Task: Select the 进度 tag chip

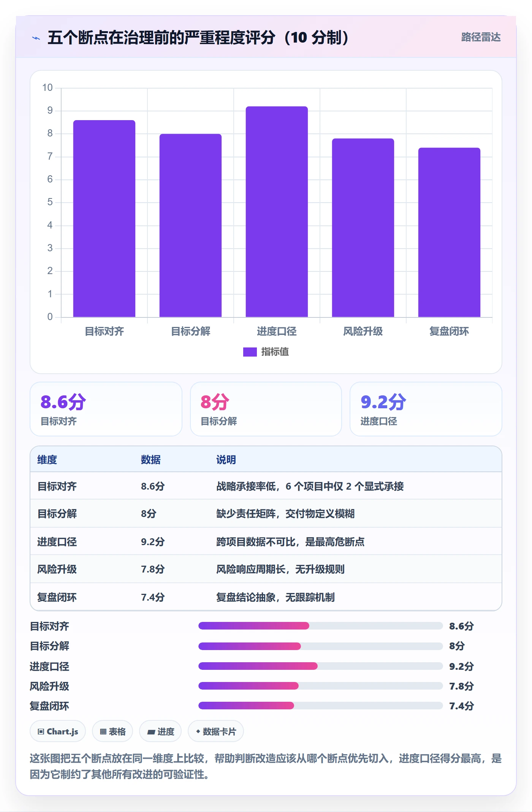Action: click(160, 731)
